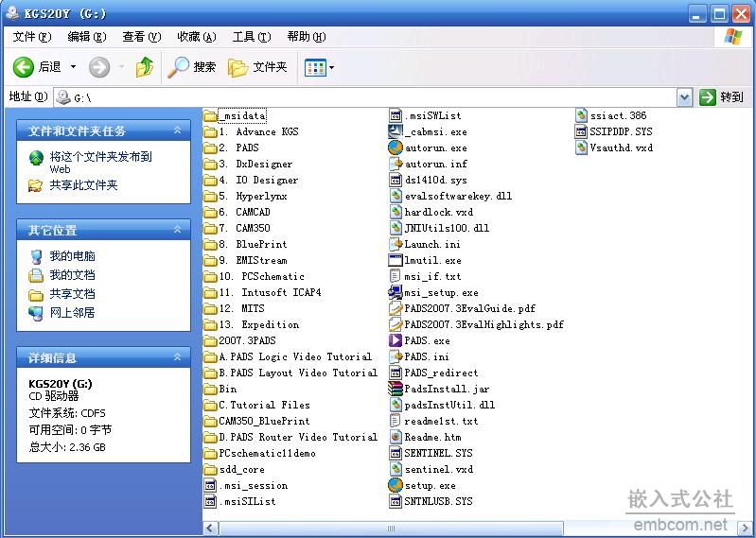Click 将这个文件夹发布到 Web link
Image resolution: width=756 pixels, height=538 pixels.
coord(100,163)
